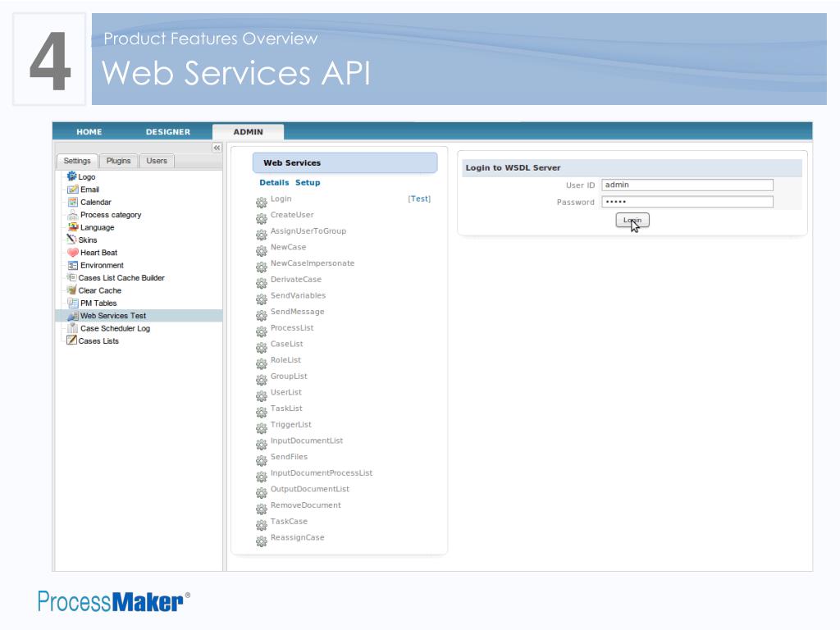Viewport: 840px width, 630px height.
Task: Select the UserList web service
Action: (x=286, y=392)
